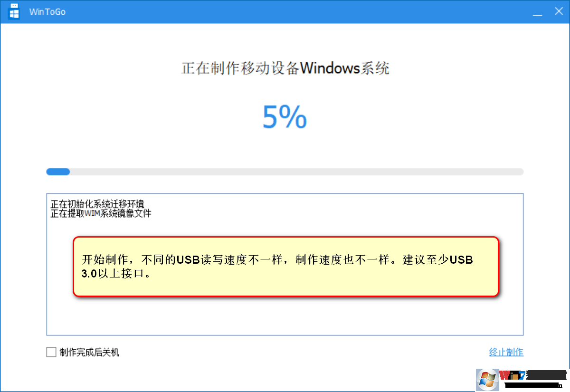Viewport: 570px width, 392px height.
Task: Click empty space below the yellow callout in log box
Action: [x=285, y=316]
